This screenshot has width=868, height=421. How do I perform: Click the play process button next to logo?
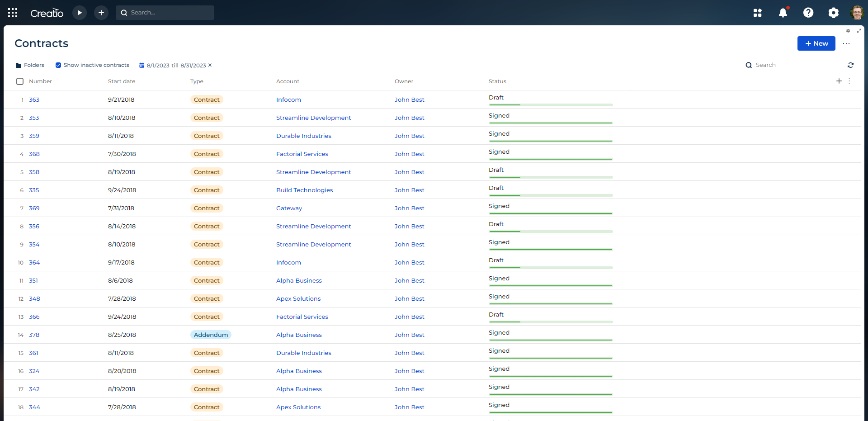pos(80,12)
